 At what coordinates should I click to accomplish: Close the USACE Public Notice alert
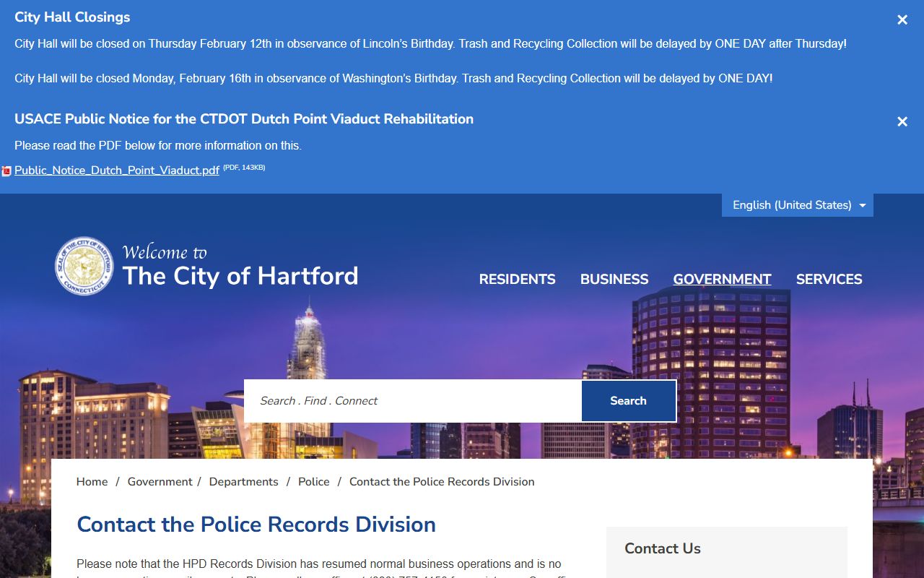tap(902, 122)
